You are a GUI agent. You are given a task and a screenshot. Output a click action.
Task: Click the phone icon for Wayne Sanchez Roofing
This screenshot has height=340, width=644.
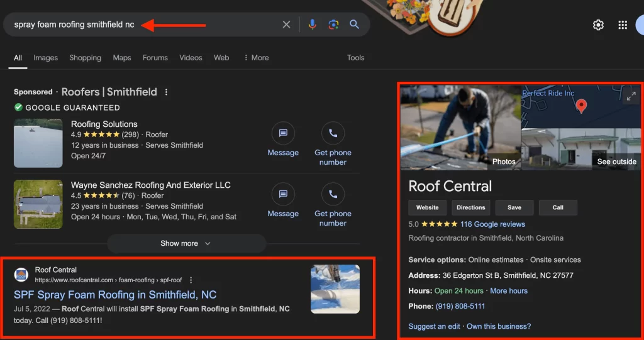point(333,194)
